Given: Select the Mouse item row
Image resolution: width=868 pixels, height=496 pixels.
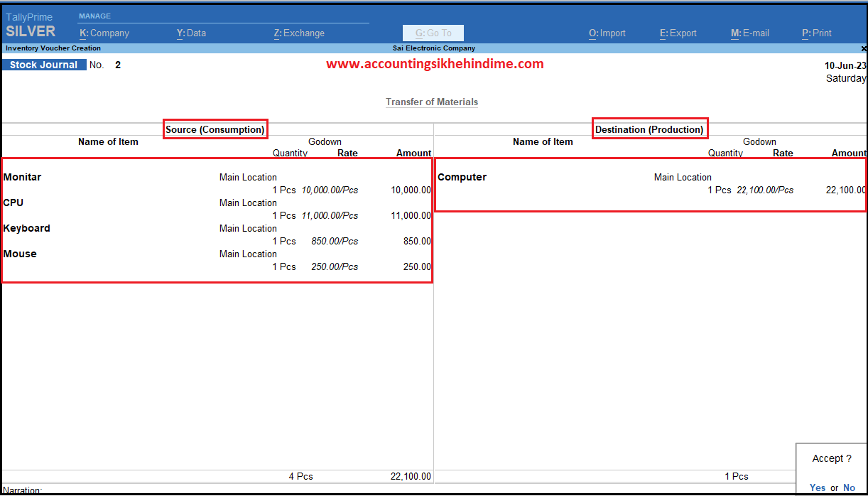Looking at the screenshot, I should (20, 254).
